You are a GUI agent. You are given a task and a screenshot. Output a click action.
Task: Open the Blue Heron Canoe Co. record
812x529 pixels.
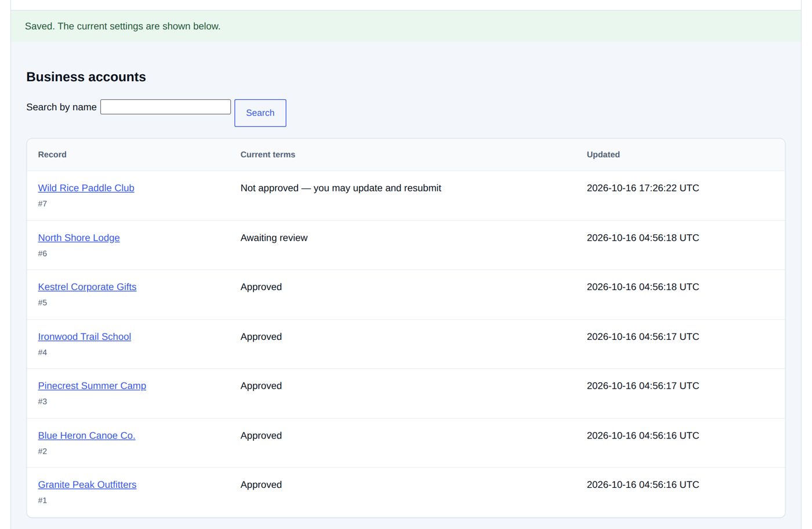[86, 436]
